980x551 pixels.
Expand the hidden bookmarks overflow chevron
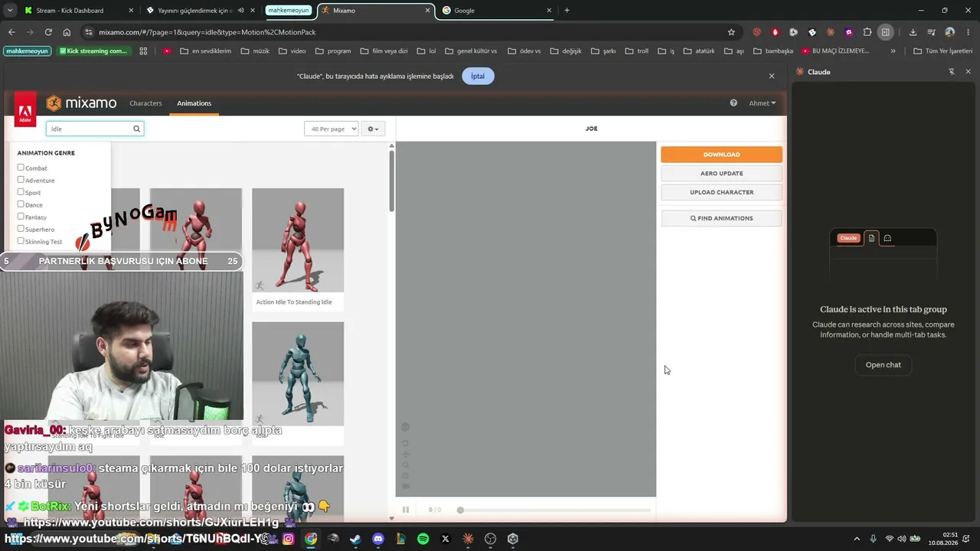[893, 51]
